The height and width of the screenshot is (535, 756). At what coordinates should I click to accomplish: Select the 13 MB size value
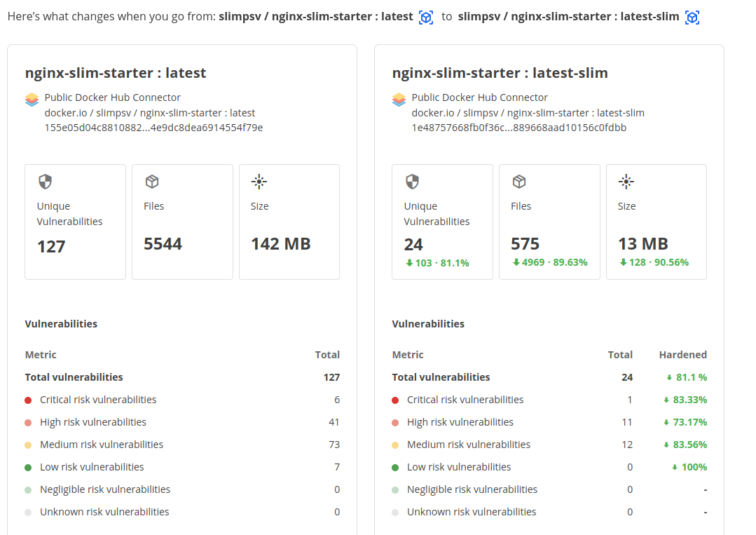[x=642, y=244]
